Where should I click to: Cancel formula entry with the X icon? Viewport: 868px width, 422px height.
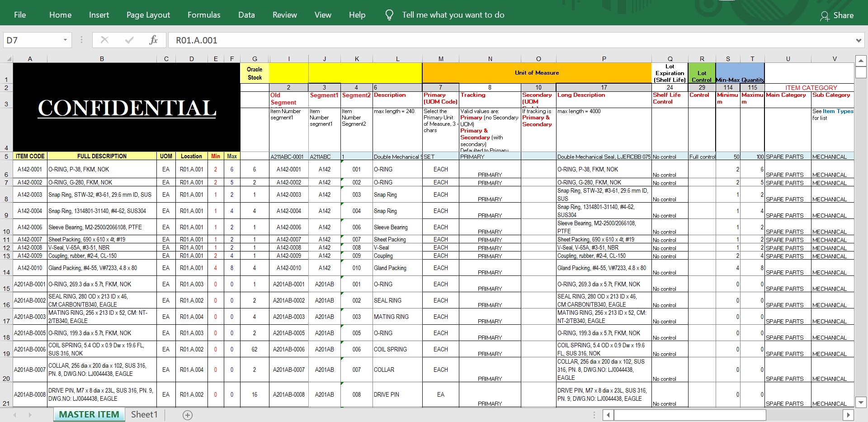click(104, 40)
